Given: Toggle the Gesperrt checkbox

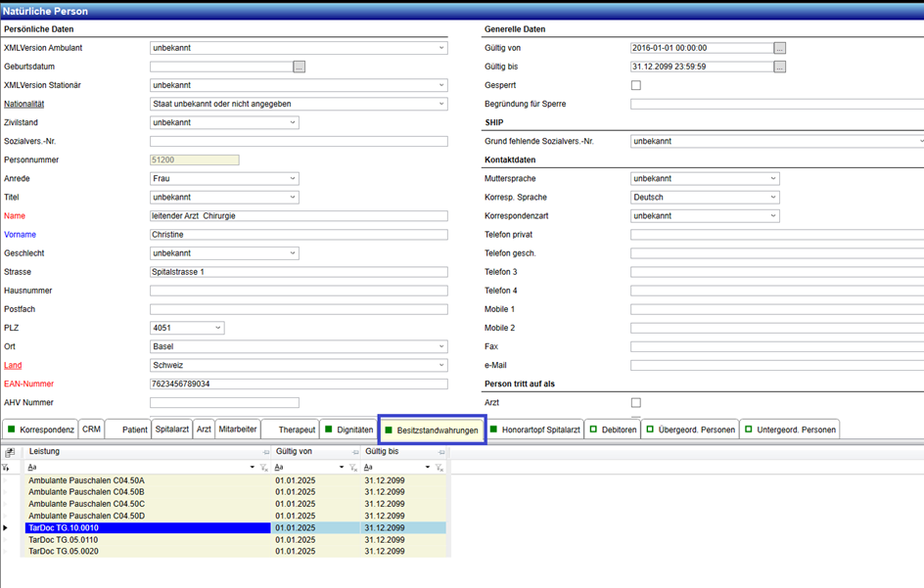Looking at the screenshot, I should click(x=636, y=85).
